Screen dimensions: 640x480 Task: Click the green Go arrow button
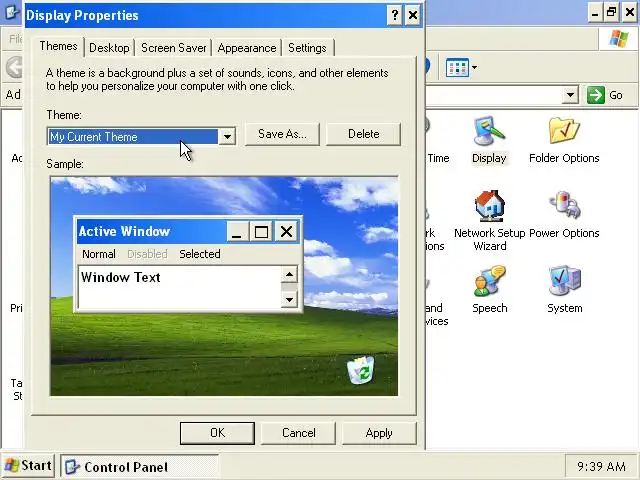pyautogui.click(x=596, y=95)
